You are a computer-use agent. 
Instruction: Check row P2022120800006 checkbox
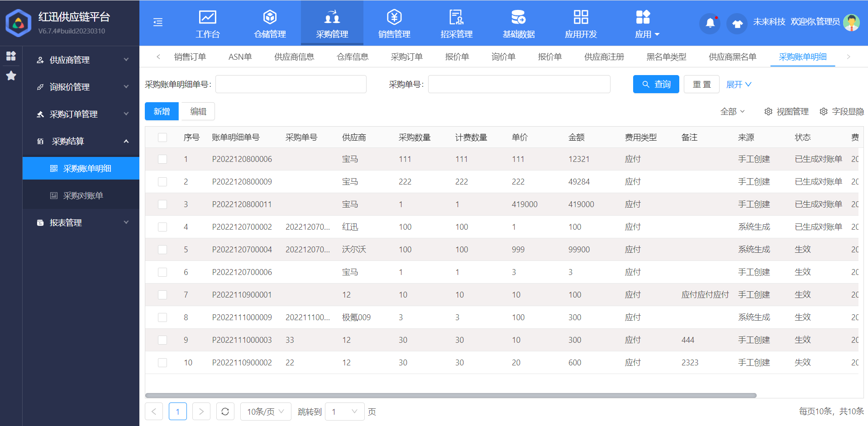[x=162, y=159]
